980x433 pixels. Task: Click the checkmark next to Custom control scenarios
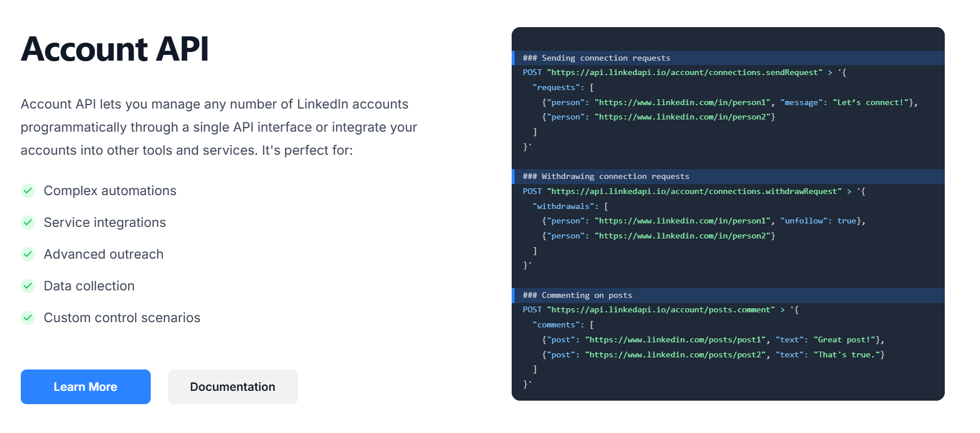tap(28, 318)
